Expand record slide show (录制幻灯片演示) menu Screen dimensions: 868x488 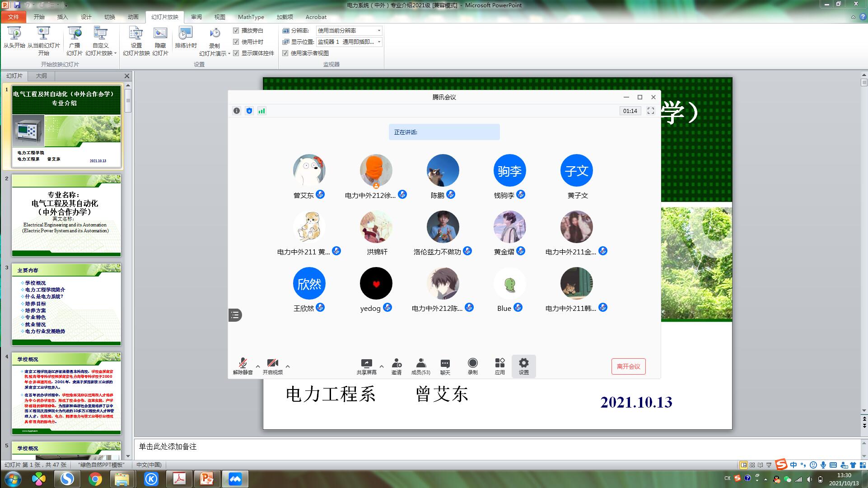(229, 54)
